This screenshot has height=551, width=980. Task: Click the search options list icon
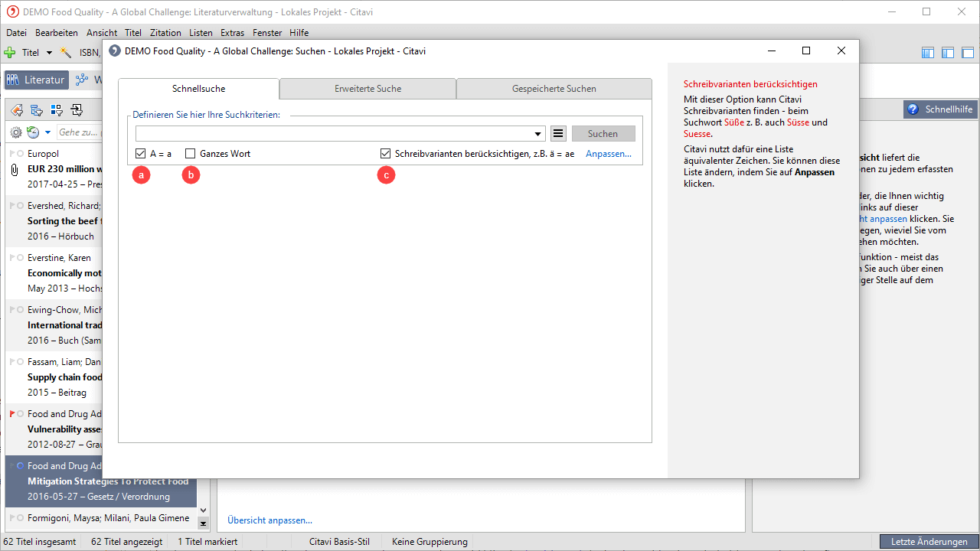[x=558, y=134]
